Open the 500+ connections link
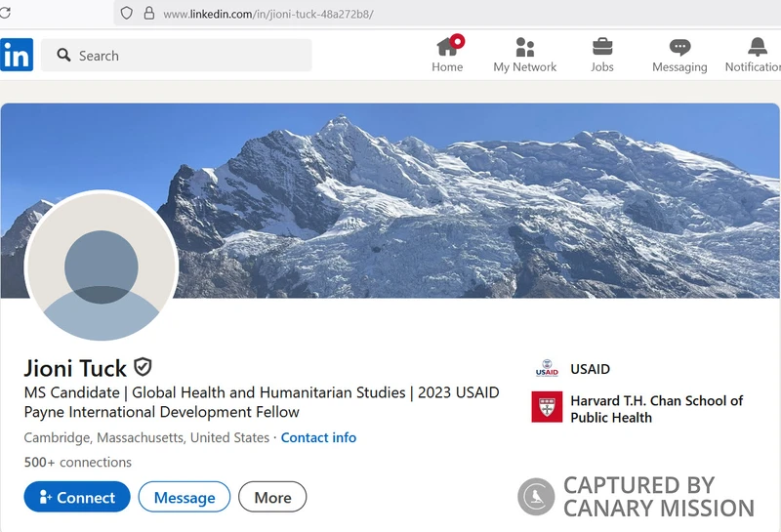This screenshot has width=781, height=532. tap(78, 462)
